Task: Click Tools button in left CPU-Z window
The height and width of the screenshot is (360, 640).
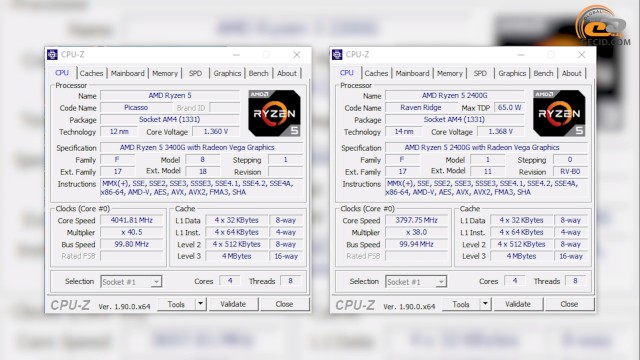Action: (176, 304)
